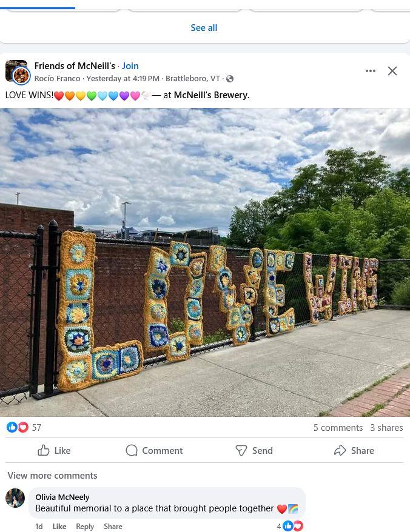
Task: Expand View more comments
Action: click(x=52, y=475)
